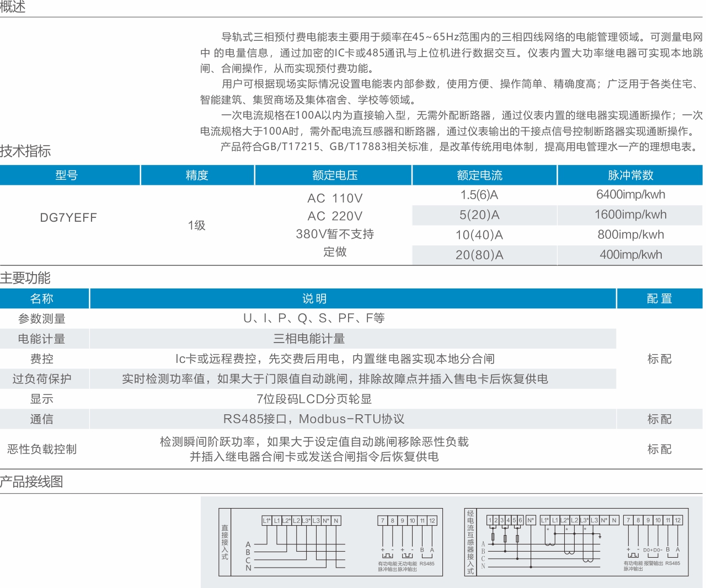Select the 电能计量 row name
706x588 pixels.
[42, 339]
